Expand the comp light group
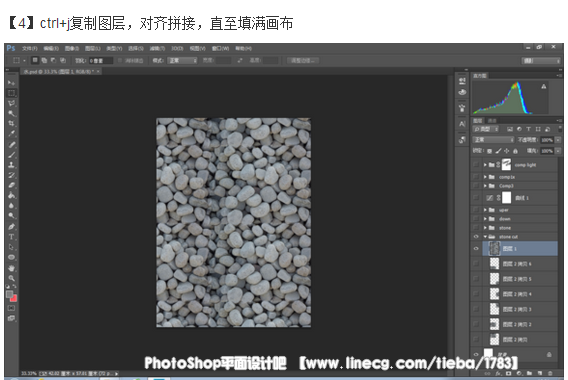 point(485,165)
